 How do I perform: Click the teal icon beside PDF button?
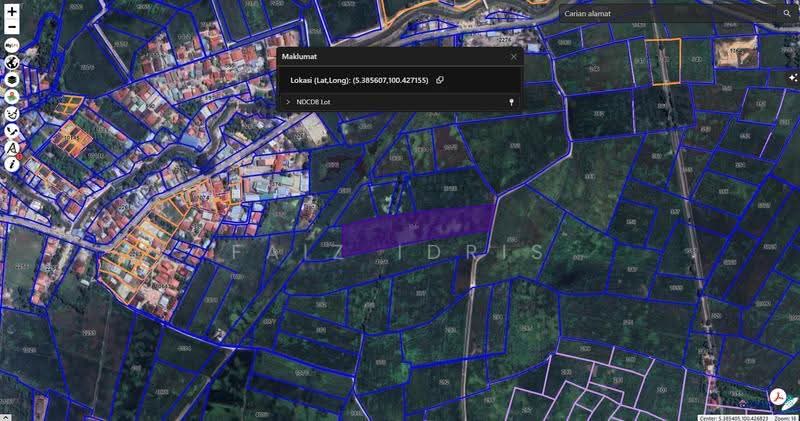pyautogui.click(x=791, y=401)
